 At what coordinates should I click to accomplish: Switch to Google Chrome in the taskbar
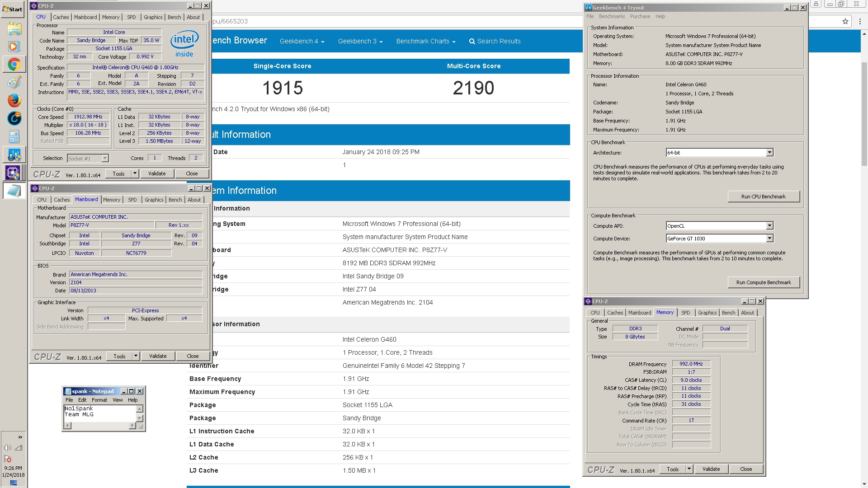(x=14, y=65)
